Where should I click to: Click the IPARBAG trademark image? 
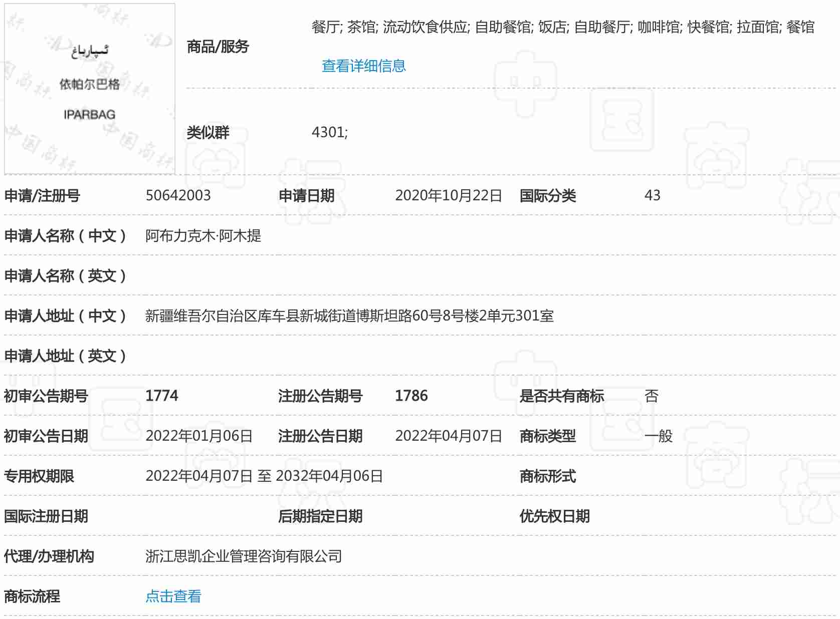pos(90,89)
